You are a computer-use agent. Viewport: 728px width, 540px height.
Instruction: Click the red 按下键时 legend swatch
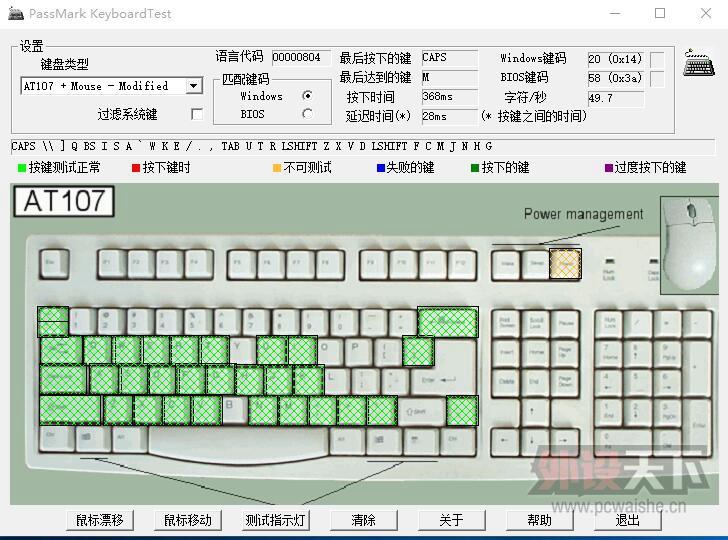click(x=136, y=168)
